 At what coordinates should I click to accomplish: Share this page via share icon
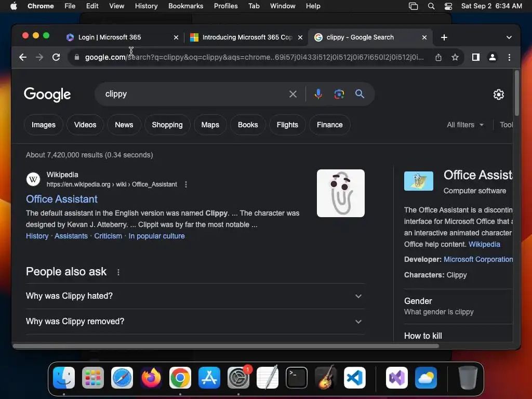pos(438,57)
